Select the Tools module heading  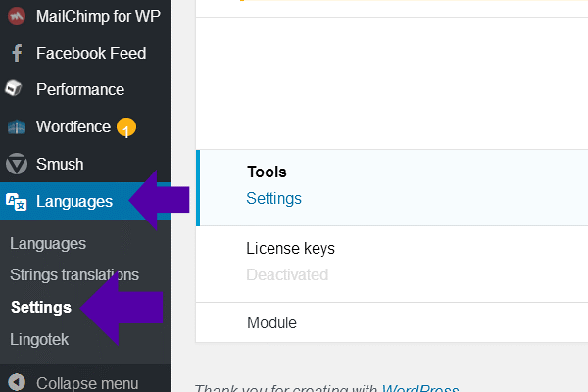pyautogui.click(x=267, y=171)
